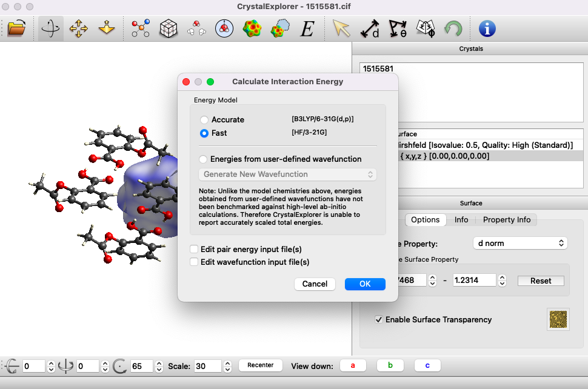The image size is (588, 389).
Task: Click the molecule cluster generation icon
Action: (196, 28)
